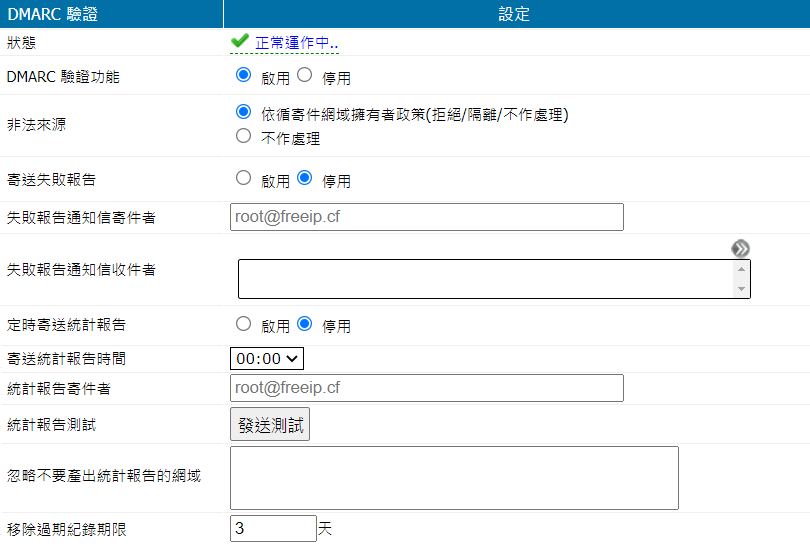The width and height of the screenshot is (810, 555).
Task: Click the green checkmark status icon
Action: (x=240, y=41)
